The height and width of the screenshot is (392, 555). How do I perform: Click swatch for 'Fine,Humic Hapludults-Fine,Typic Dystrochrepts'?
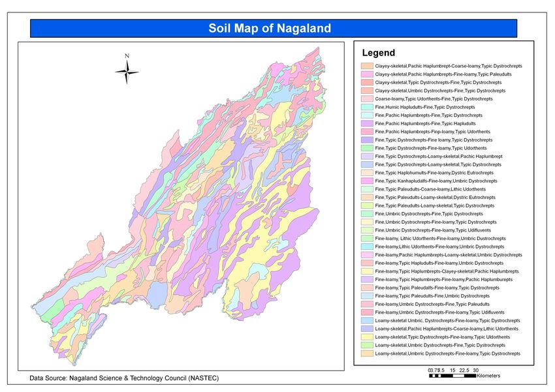[367, 107]
